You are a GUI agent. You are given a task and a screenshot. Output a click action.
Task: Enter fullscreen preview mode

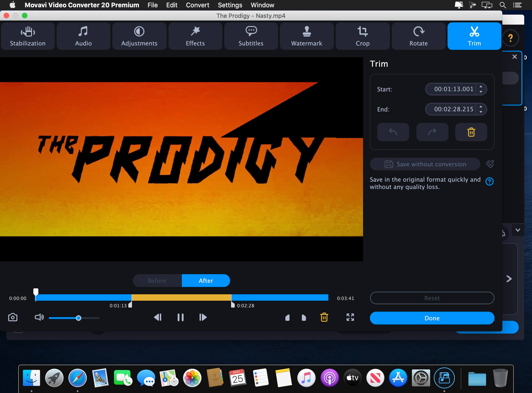click(x=350, y=317)
